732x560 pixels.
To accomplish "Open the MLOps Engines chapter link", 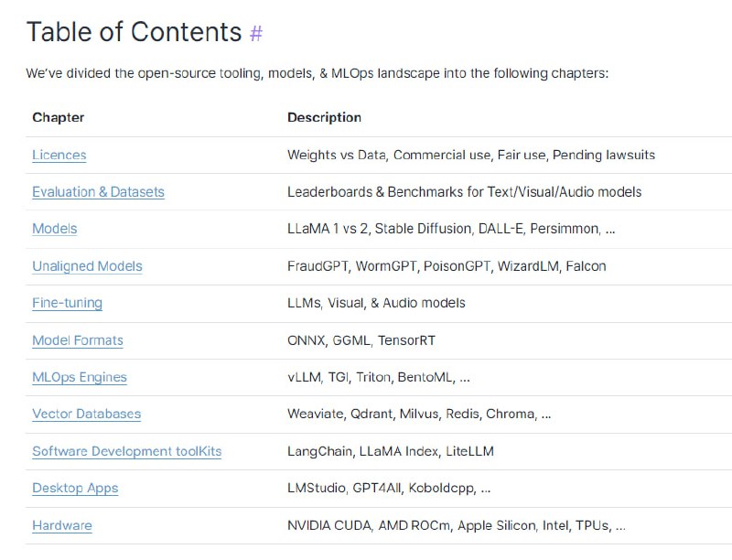I will tap(80, 377).
